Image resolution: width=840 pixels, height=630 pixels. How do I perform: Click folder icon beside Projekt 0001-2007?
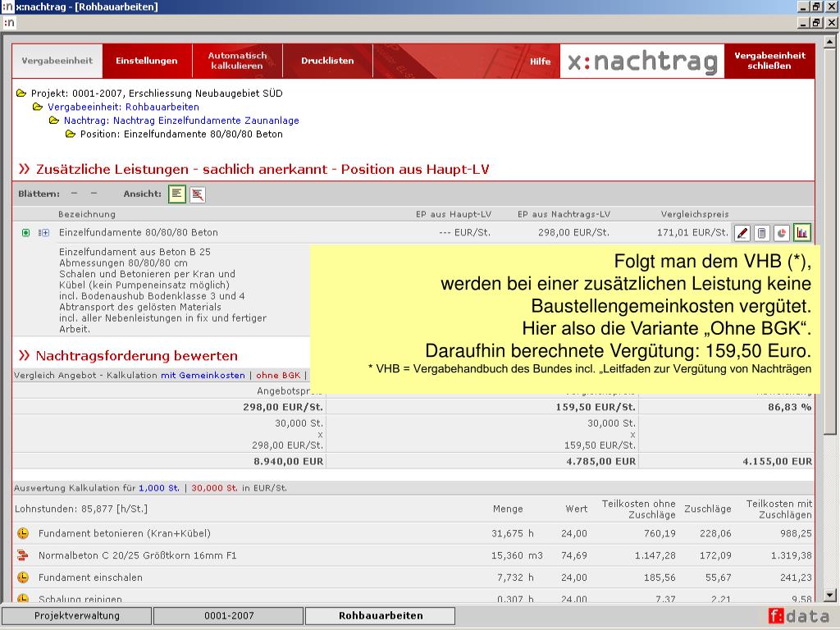coord(21,94)
